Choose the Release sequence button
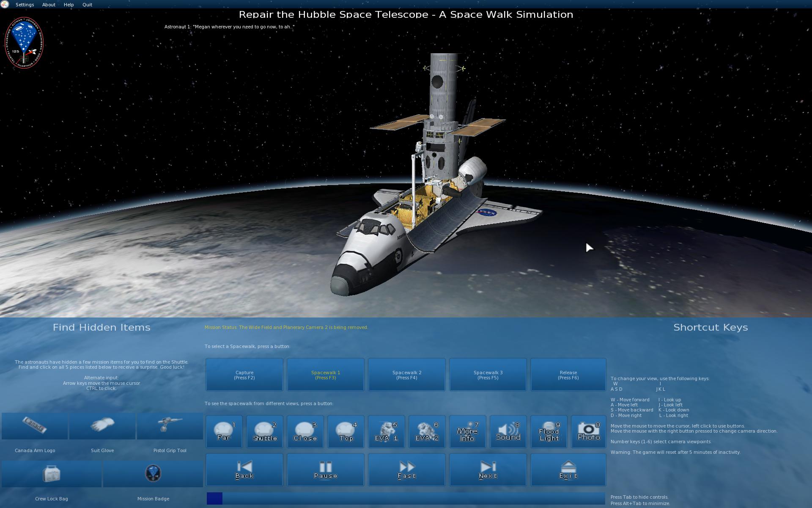 (x=568, y=375)
